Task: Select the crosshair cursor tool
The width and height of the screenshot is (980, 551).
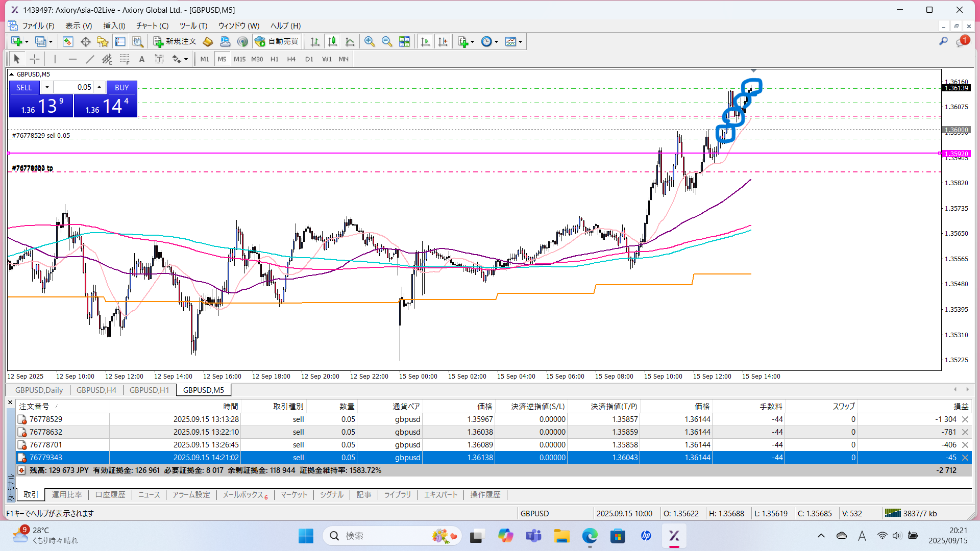Action: click(x=34, y=59)
